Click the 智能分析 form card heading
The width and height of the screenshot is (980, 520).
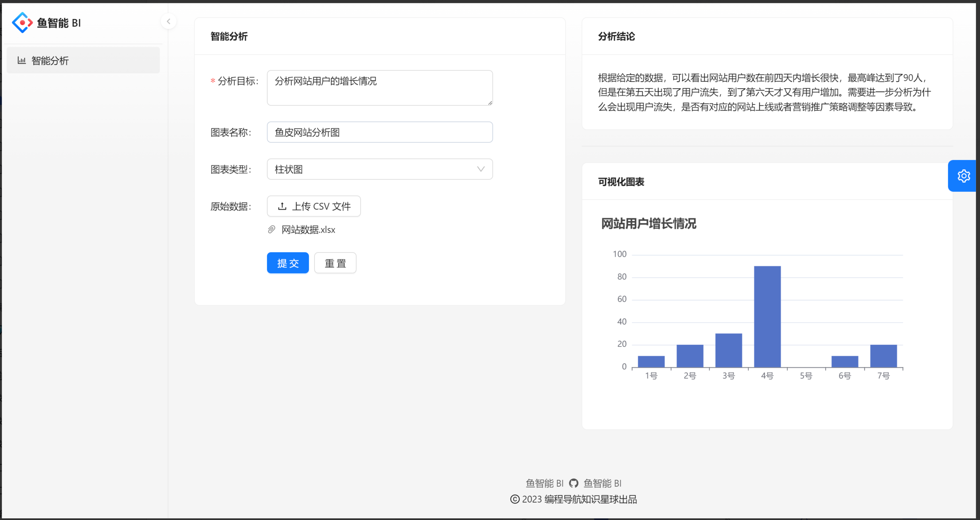(229, 37)
